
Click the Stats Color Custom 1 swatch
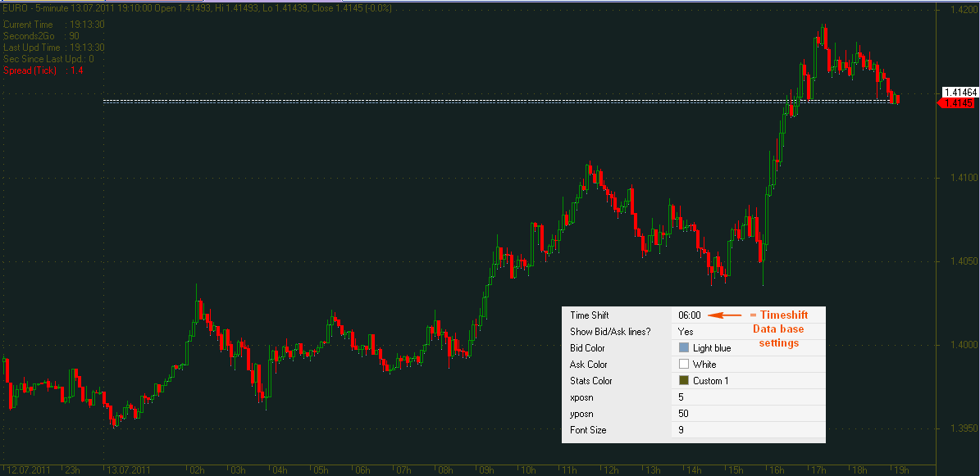[684, 381]
